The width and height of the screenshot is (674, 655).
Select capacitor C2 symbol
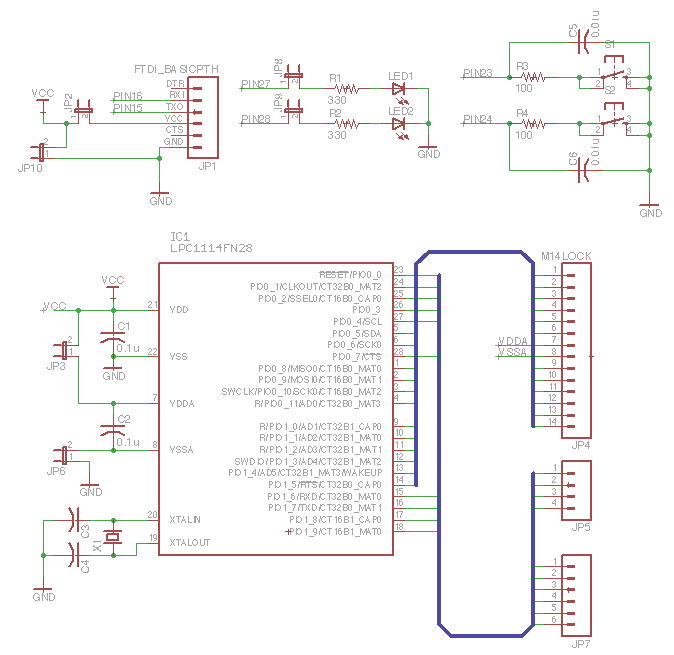click(x=113, y=430)
